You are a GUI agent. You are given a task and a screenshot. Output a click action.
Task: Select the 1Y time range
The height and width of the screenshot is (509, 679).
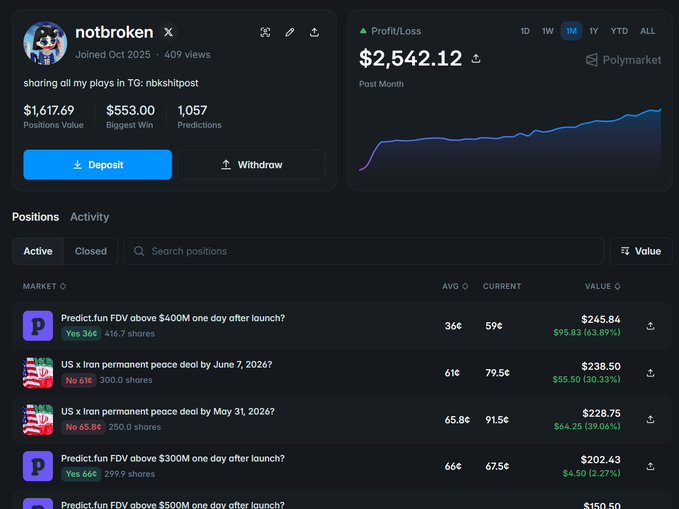point(594,31)
